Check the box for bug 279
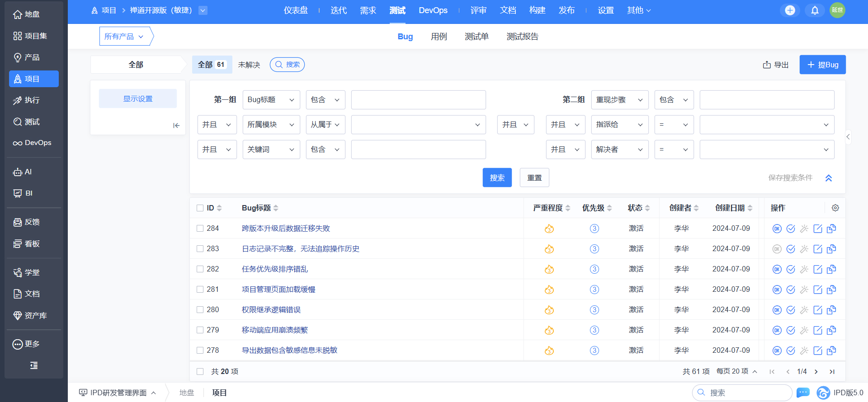Image resolution: width=868 pixels, height=402 pixels. (200, 330)
